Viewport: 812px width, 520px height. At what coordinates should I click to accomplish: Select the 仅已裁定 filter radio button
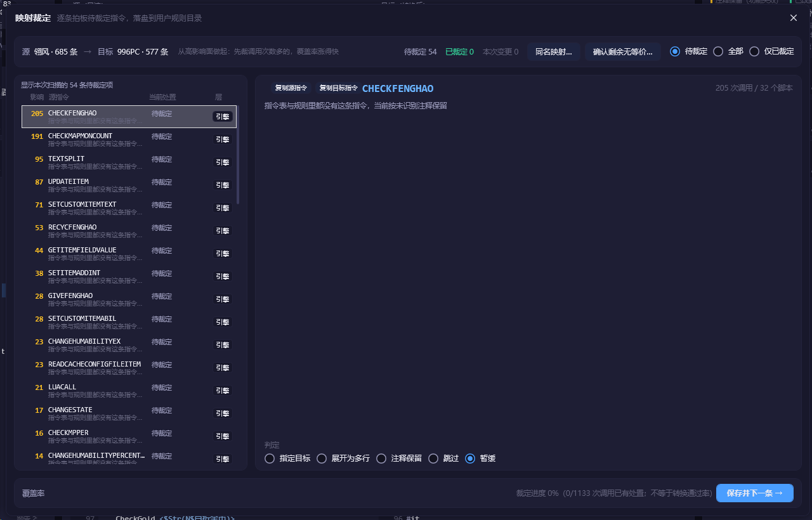pos(754,51)
